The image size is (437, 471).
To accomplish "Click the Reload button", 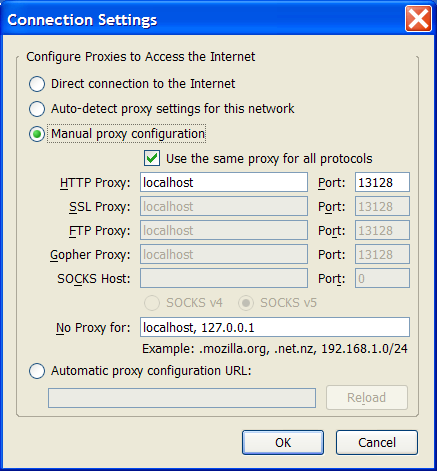I will 367,398.
